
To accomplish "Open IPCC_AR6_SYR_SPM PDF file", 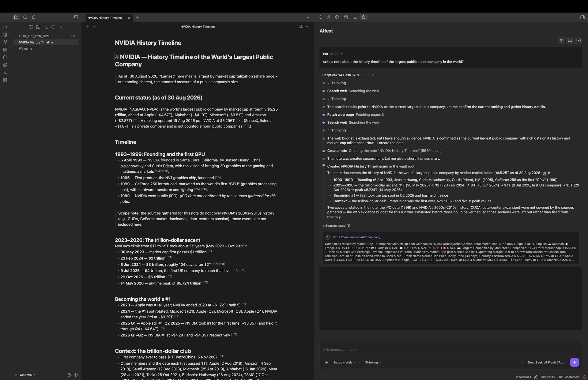I will coord(46,36).
